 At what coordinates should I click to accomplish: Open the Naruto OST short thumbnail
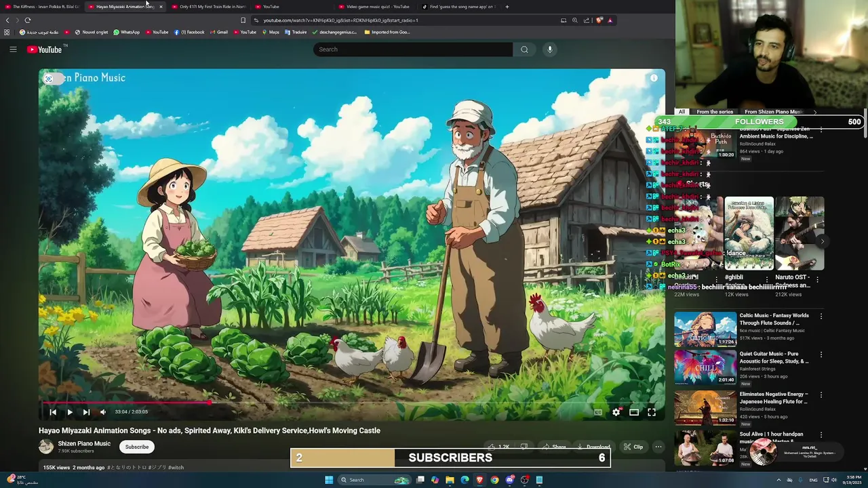point(800,234)
